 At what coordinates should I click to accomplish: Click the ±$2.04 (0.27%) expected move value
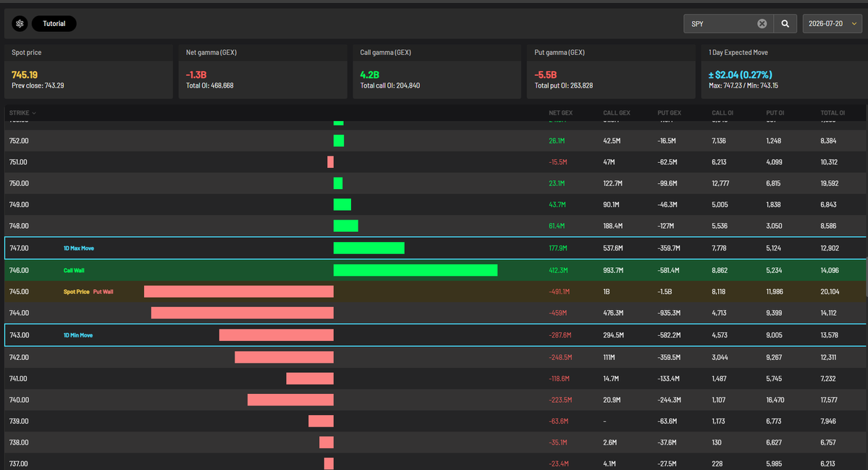pyautogui.click(x=740, y=75)
